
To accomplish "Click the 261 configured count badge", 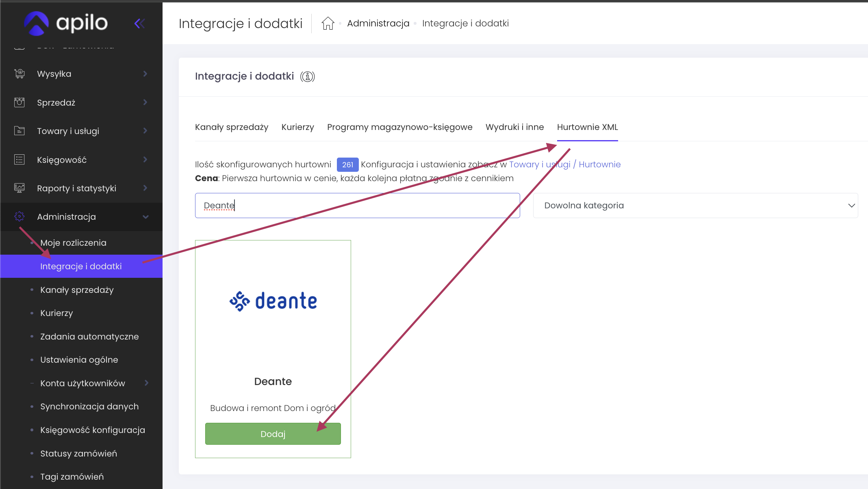I will (347, 164).
